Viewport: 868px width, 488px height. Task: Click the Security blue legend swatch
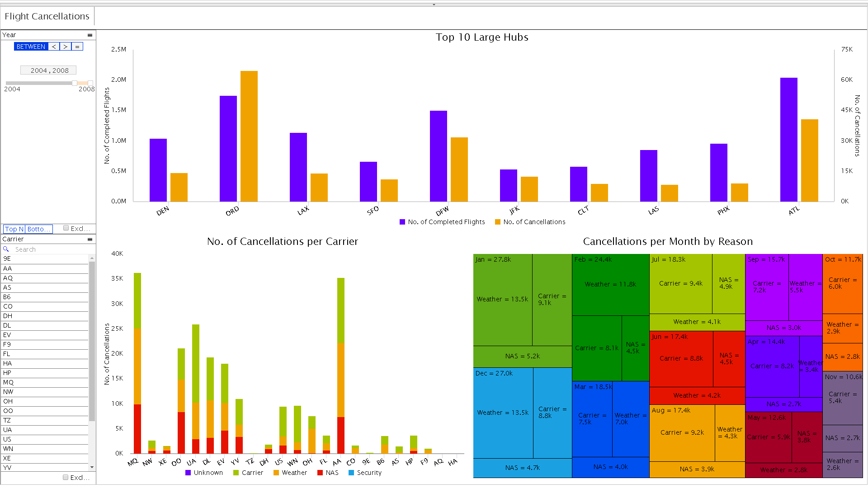351,473
